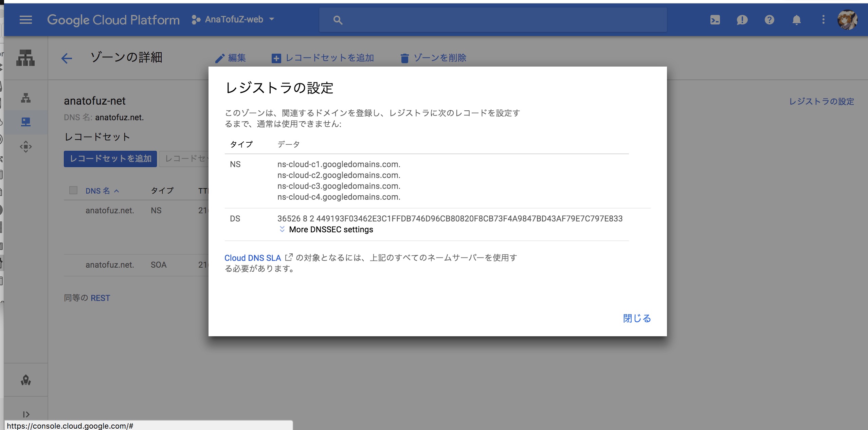Screen dimensions: 868x430
Task: Open the Cloud DNS SLA link
Action: (253, 258)
